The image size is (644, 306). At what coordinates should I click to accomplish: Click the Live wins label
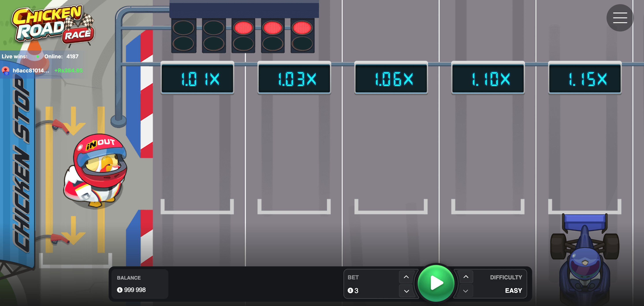pyautogui.click(x=15, y=56)
